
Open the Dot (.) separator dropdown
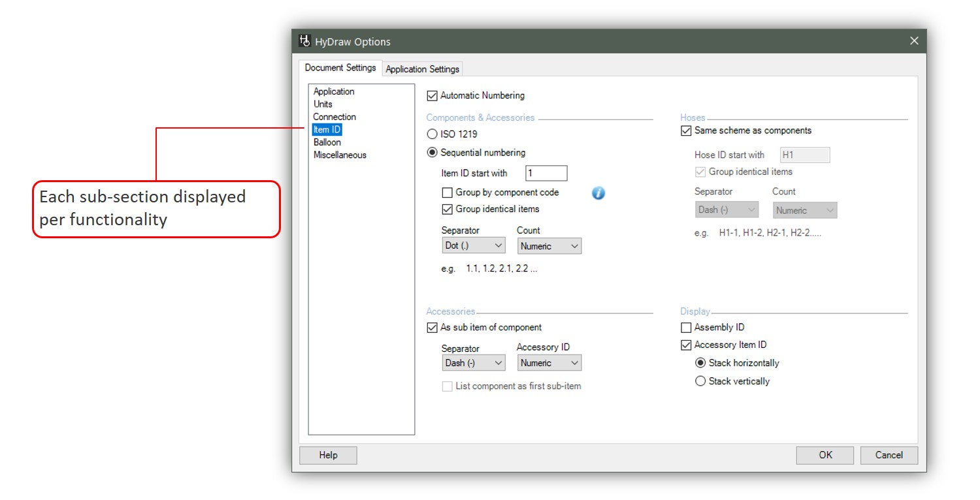(473, 246)
